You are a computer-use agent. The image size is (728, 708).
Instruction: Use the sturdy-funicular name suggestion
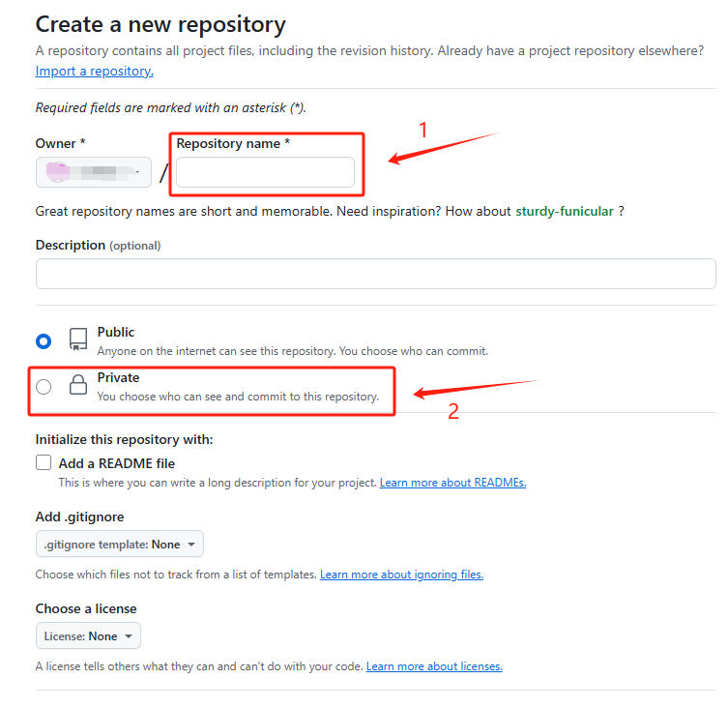(565, 212)
